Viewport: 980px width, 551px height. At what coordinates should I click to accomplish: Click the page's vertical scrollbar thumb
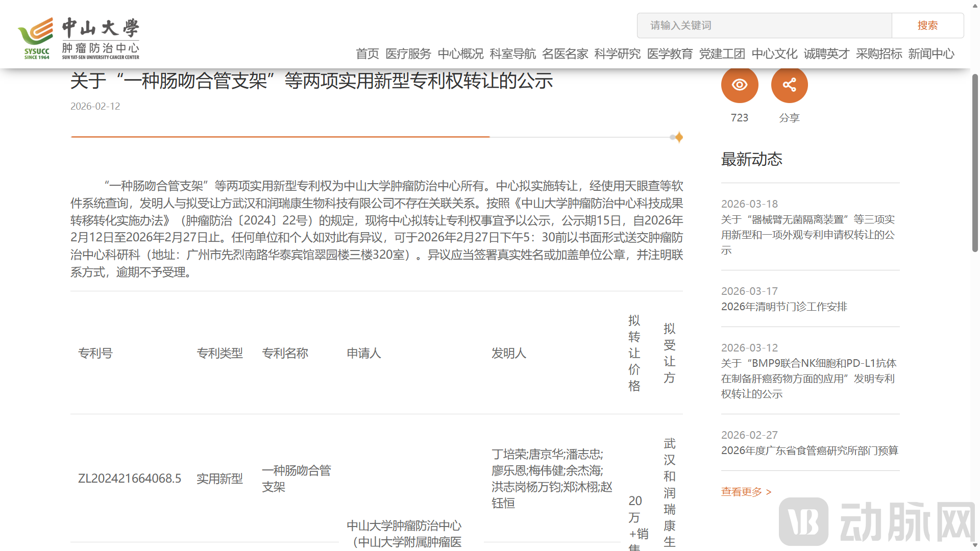point(975,163)
